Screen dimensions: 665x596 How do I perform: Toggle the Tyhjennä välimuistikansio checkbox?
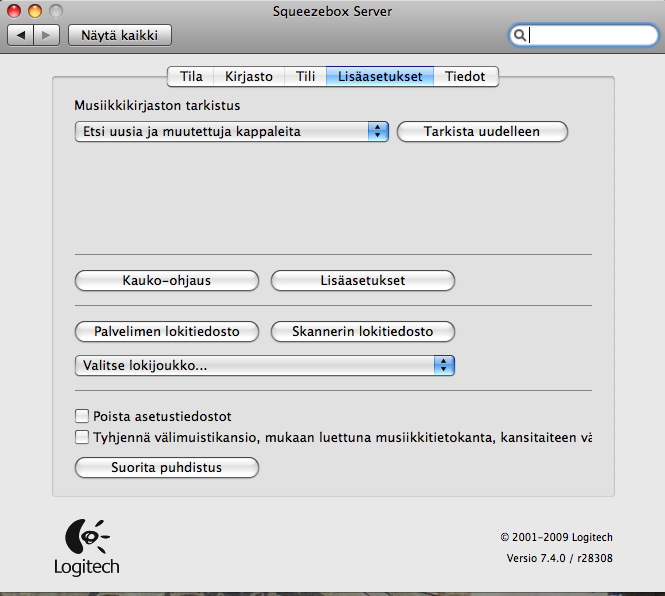pyautogui.click(x=82, y=437)
